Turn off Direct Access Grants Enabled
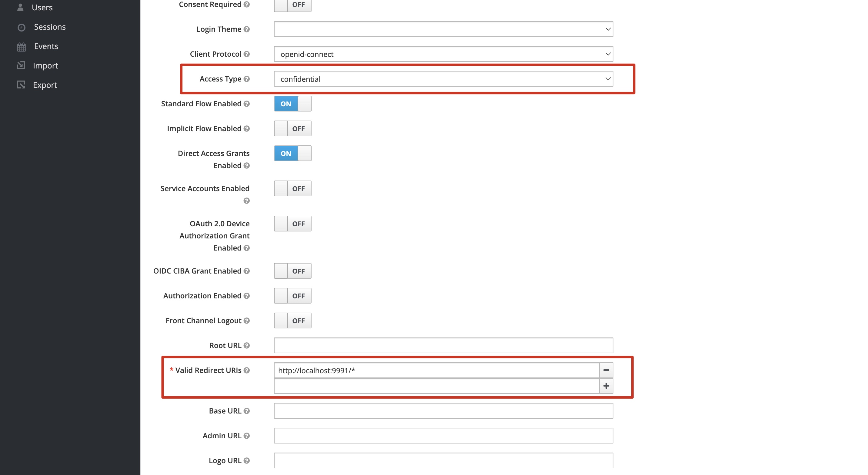The height and width of the screenshot is (475, 868). click(292, 153)
